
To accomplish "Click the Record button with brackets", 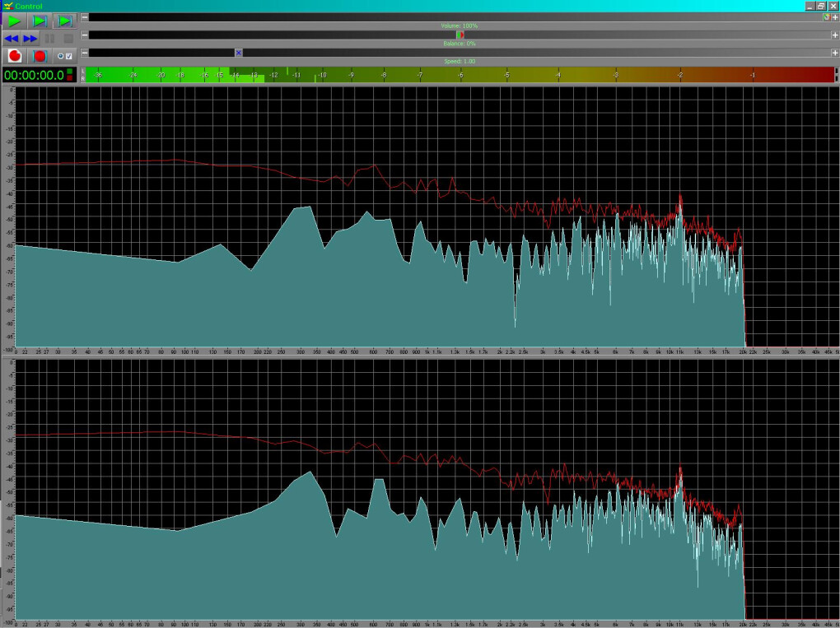I will pos(40,56).
